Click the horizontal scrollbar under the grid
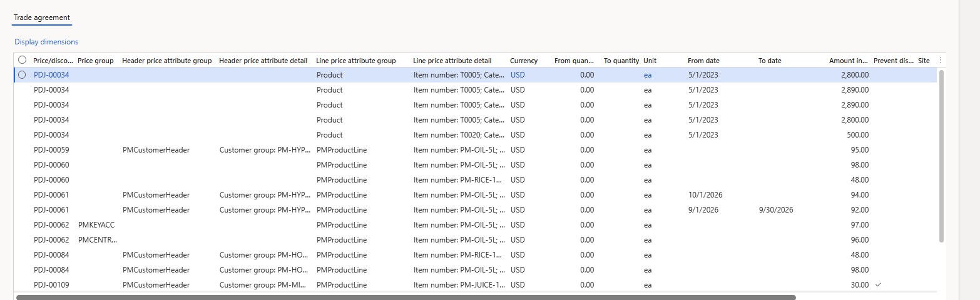 coord(406,297)
